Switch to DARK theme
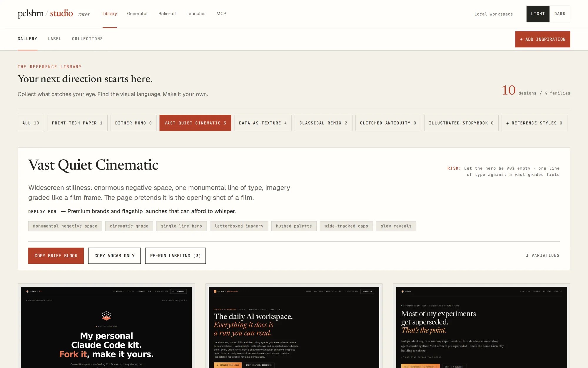 560,14
